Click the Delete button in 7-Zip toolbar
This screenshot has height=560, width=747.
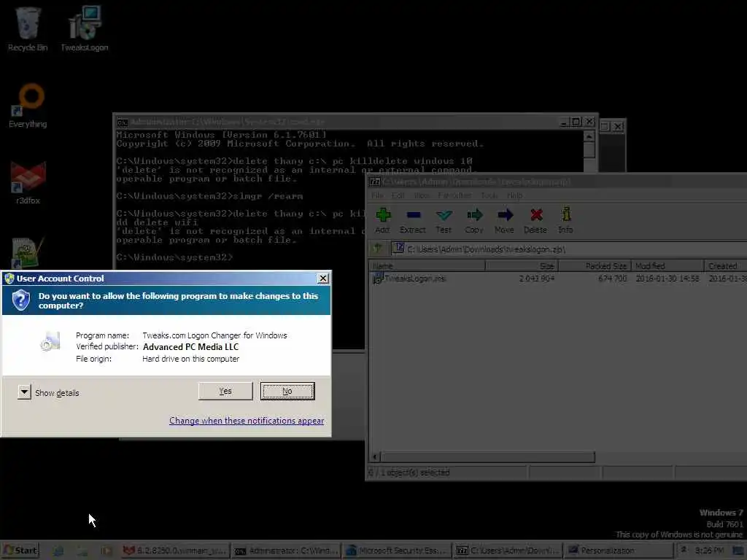pos(535,220)
